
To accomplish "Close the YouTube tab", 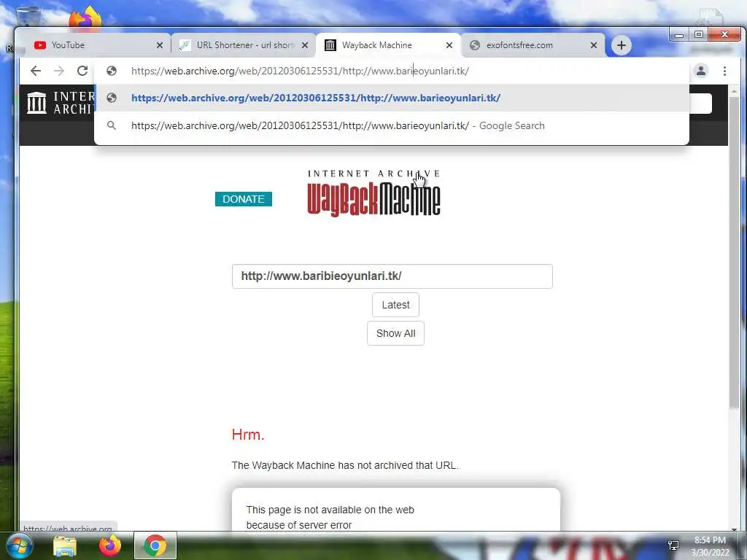I will click(x=160, y=45).
